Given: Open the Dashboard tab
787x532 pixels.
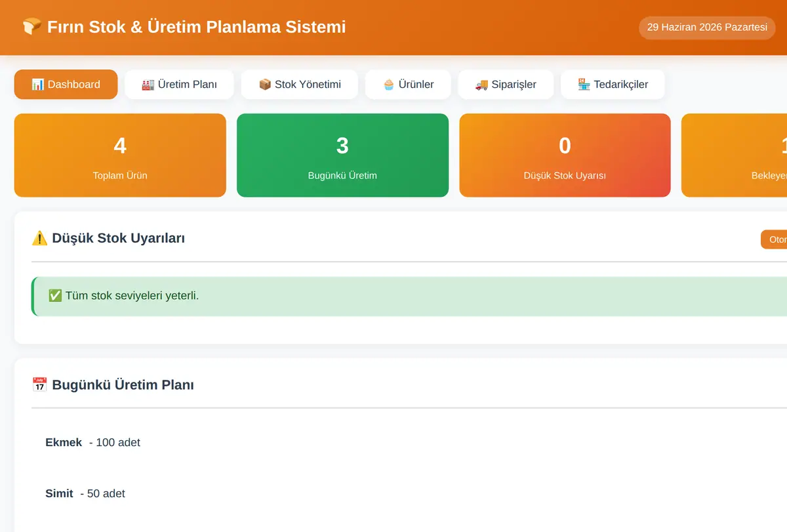Looking at the screenshot, I should point(66,85).
